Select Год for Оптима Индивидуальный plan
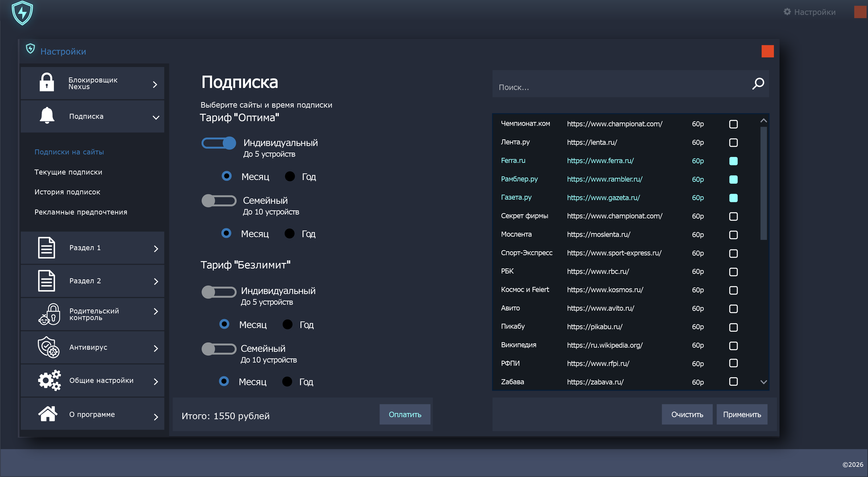The height and width of the screenshot is (477, 868). coord(290,176)
